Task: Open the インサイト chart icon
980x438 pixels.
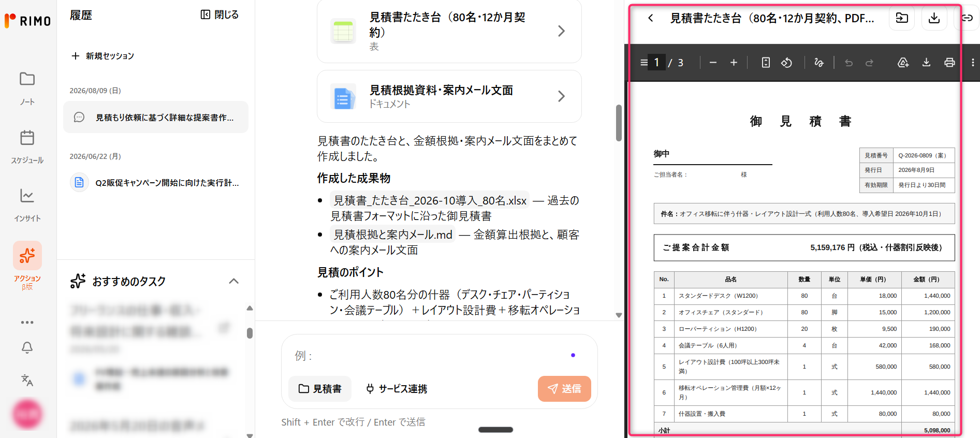Action: 27,196
